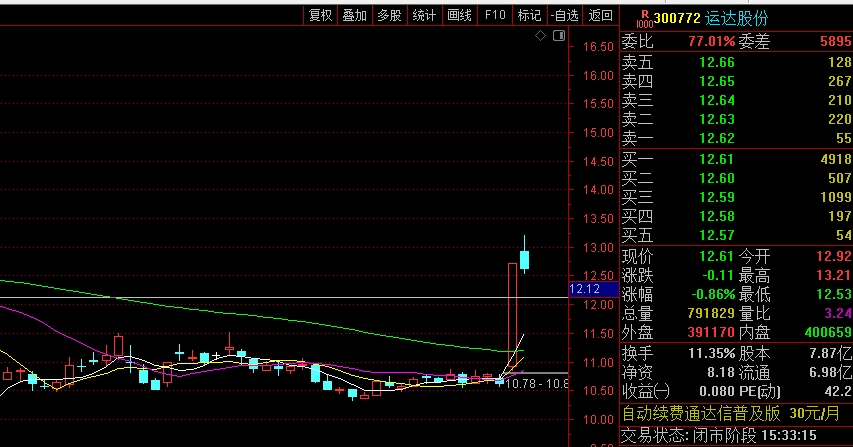Image resolution: width=853 pixels, height=447 pixels.
Task: Select the 多股 multi-stock view
Action: click(390, 15)
